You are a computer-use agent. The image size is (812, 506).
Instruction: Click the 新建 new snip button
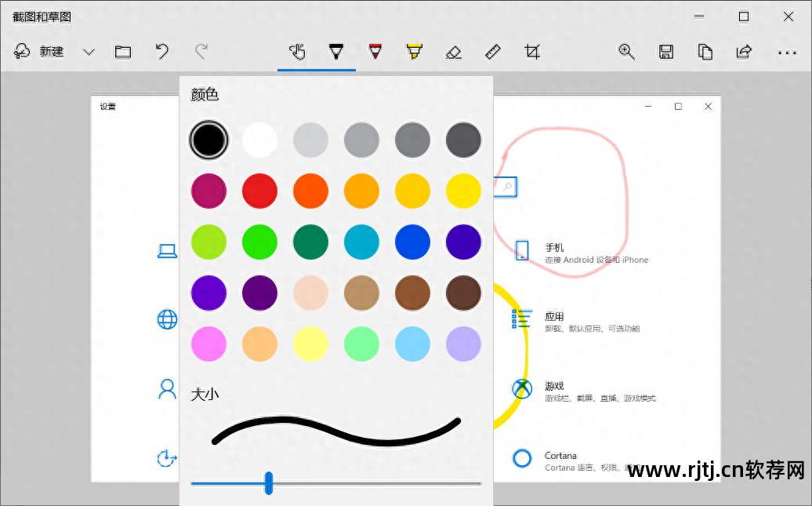tap(39, 52)
